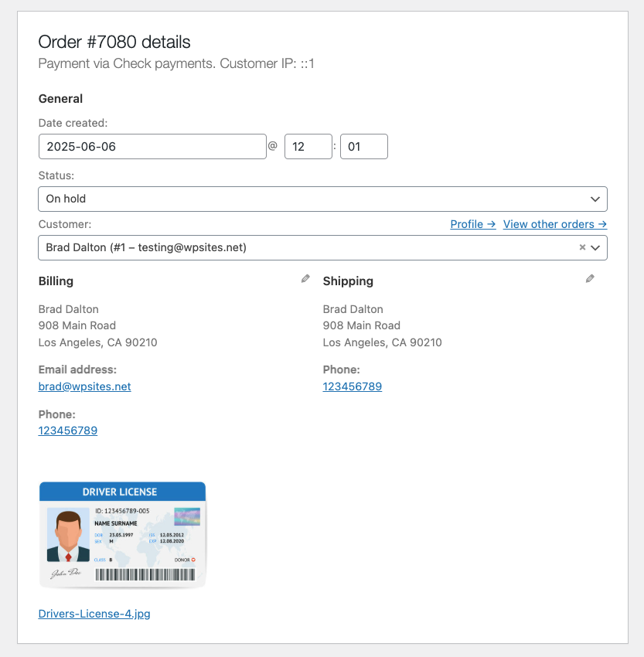This screenshot has height=657, width=644.
Task: Click the date created field 2025-06-06
Action: coord(152,147)
